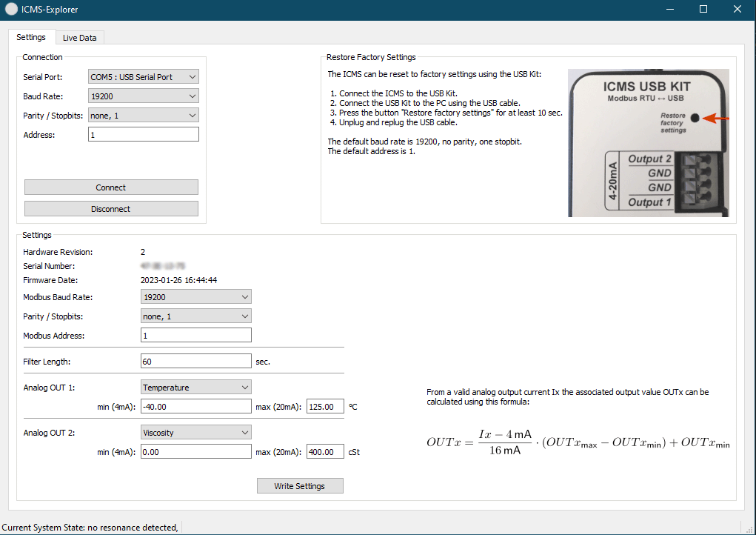Click the Modbus Address field
The width and height of the screenshot is (756, 535).
point(196,336)
